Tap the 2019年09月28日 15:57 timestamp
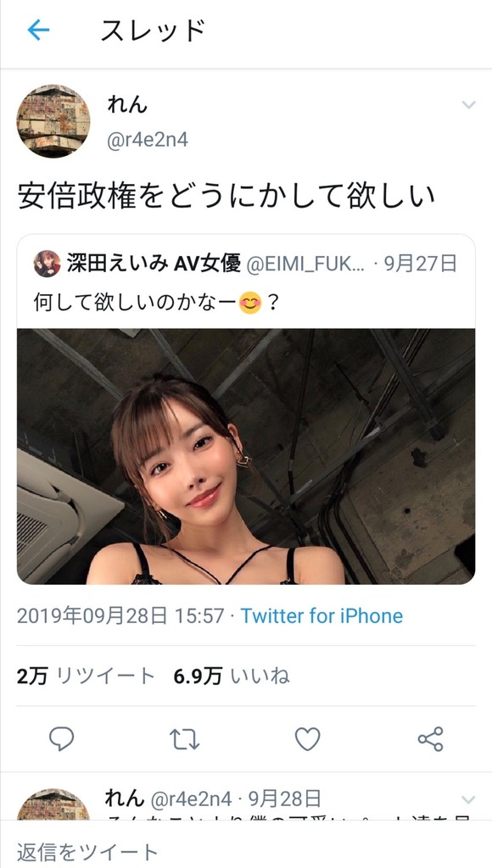The width and height of the screenshot is (492, 868). point(120,615)
